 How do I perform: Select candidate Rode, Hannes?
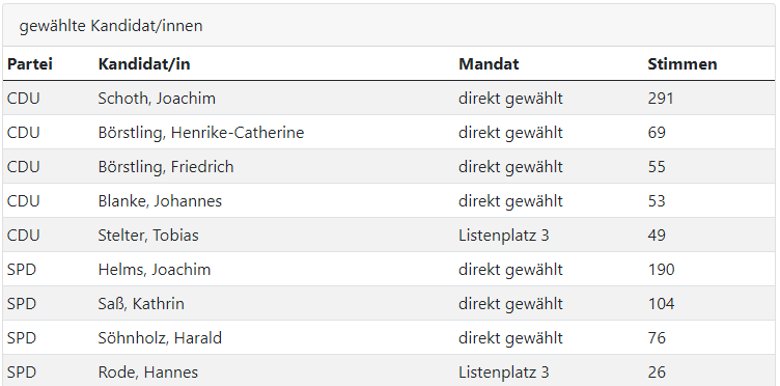(148, 372)
